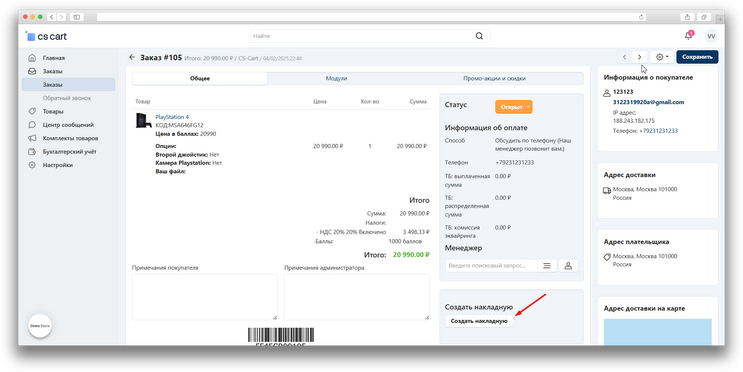The width and height of the screenshot is (743, 372).
Task: Click the Товары tag icon
Action: click(32, 111)
